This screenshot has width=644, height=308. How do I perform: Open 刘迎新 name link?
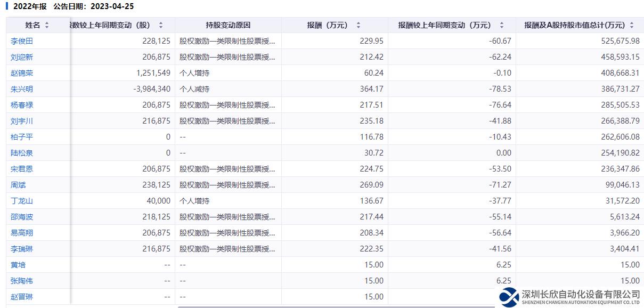22,57
